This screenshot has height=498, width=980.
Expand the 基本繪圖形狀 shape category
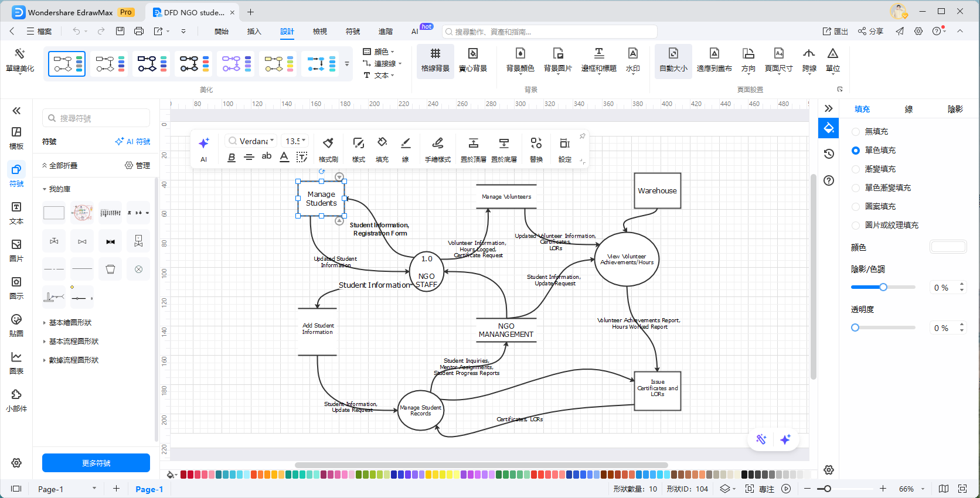pos(70,323)
